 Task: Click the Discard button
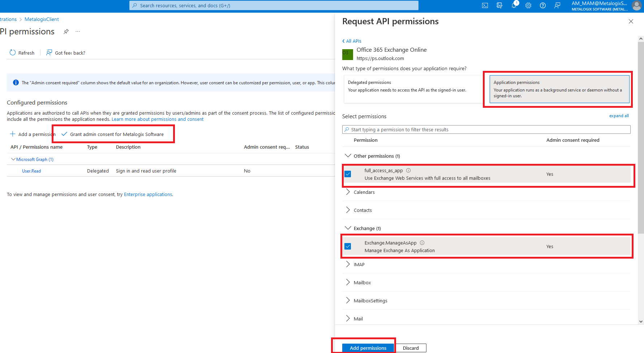point(411,348)
